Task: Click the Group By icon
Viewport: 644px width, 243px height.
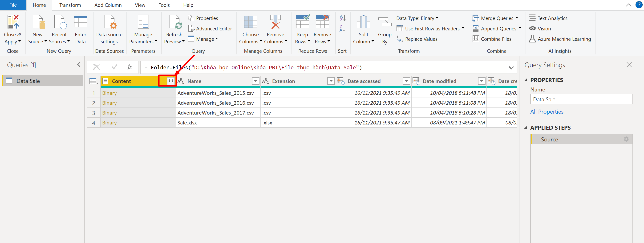Action: pos(385,22)
